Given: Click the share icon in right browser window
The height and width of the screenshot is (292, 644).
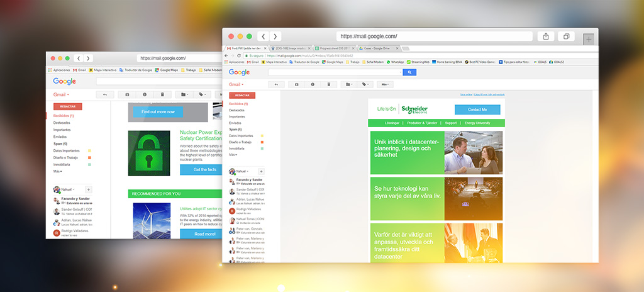Looking at the screenshot, I should (x=546, y=36).
